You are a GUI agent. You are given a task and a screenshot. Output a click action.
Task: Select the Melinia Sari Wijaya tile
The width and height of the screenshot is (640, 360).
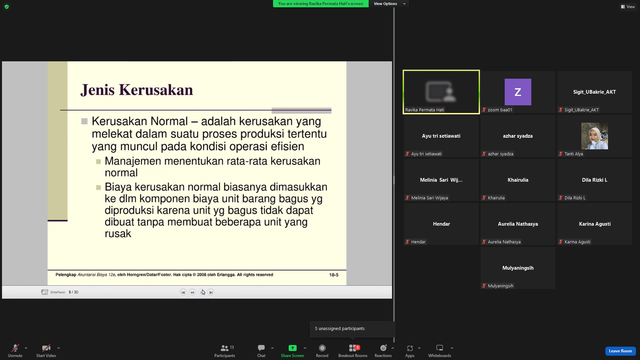coord(441,180)
